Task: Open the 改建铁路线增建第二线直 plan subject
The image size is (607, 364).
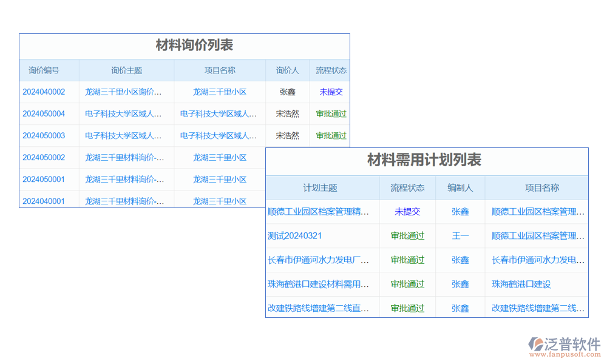Action: point(319,308)
